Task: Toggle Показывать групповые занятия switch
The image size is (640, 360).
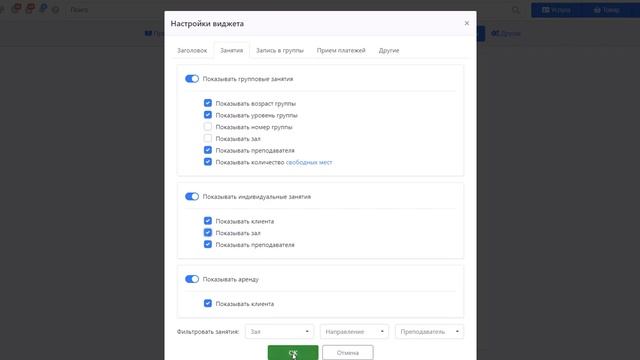Action: (192, 78)
